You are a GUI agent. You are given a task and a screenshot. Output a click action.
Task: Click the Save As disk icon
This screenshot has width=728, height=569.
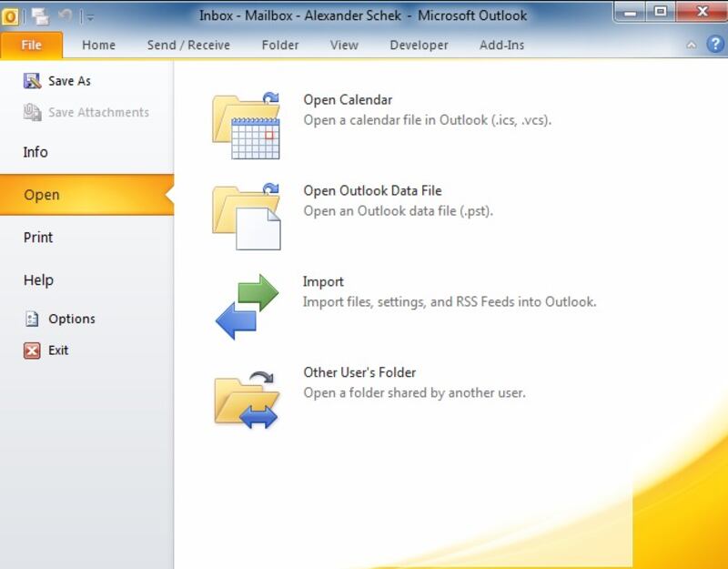(x=33, y=81)
